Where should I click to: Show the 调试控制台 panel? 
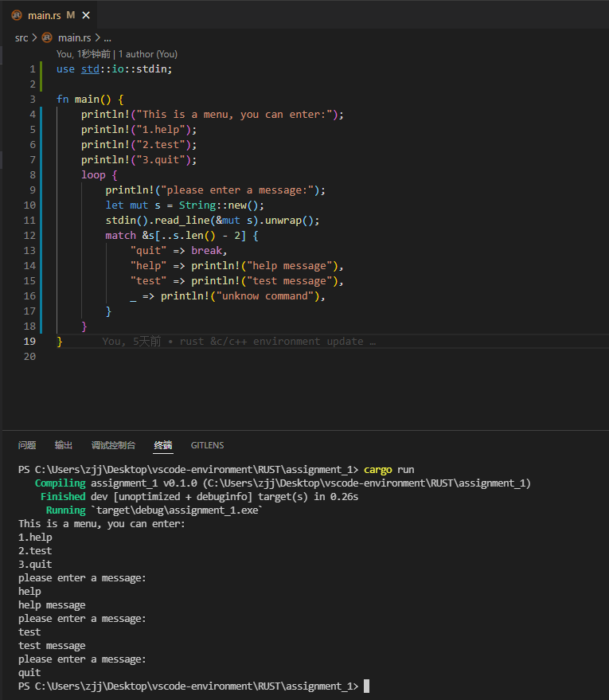coord(113,445)
